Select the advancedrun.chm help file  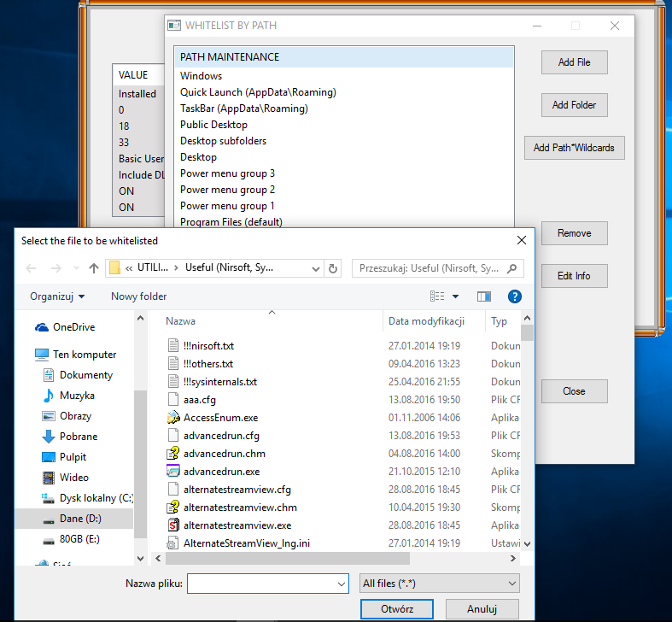(224, 454)
